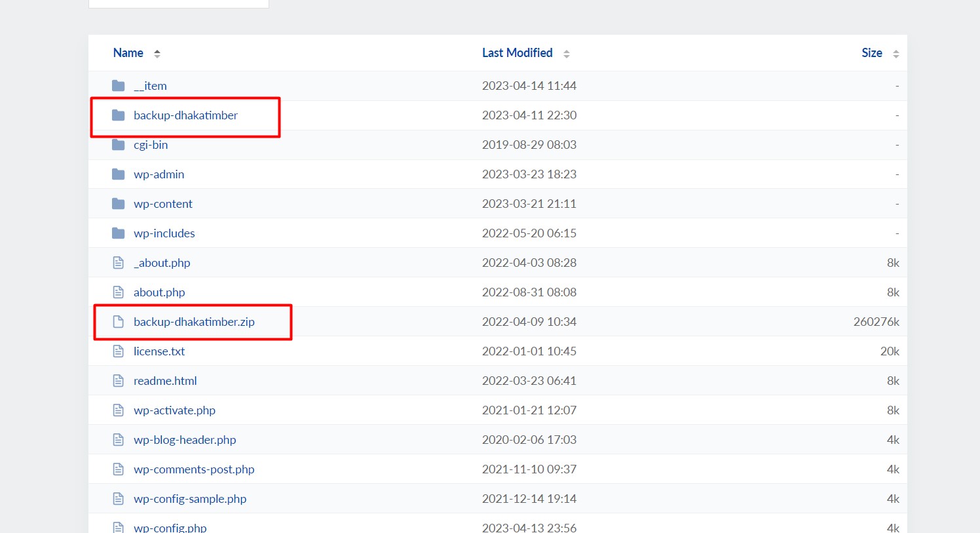The height and width of the screenshot is (533, 980).
Task: Click the folder icon next to wp-admin
Action: (118, 174)
